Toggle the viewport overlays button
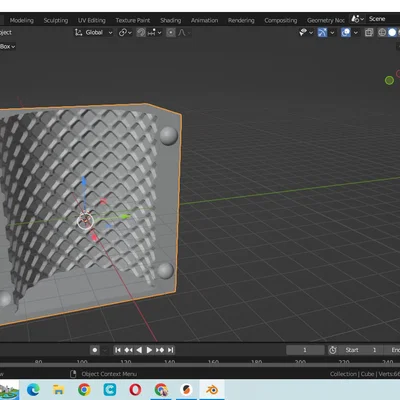Screen dimensions: 400x400 pos(346,32)
